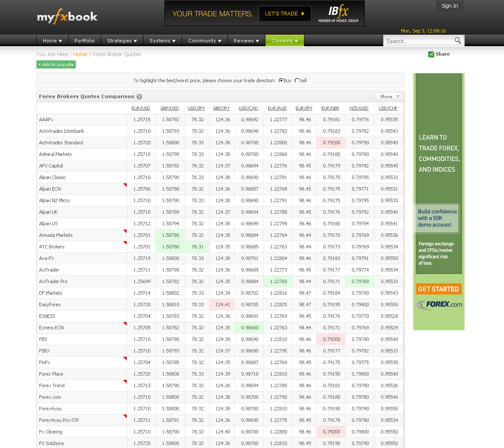Select the Sell trade direction

(297, 81)
